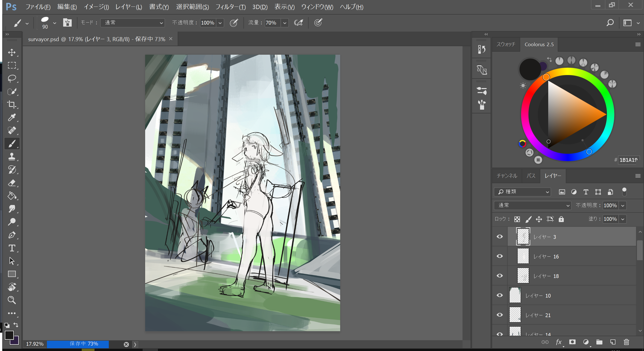This screenshot has width=644, height=351.
Task: Select the Pen tool
Action: (12, 235)
